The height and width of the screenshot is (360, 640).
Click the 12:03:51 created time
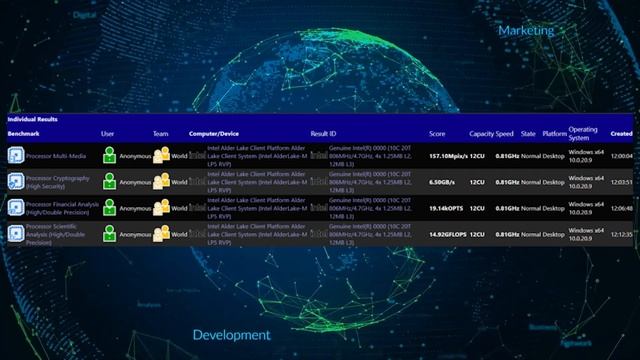click(622, 182)
